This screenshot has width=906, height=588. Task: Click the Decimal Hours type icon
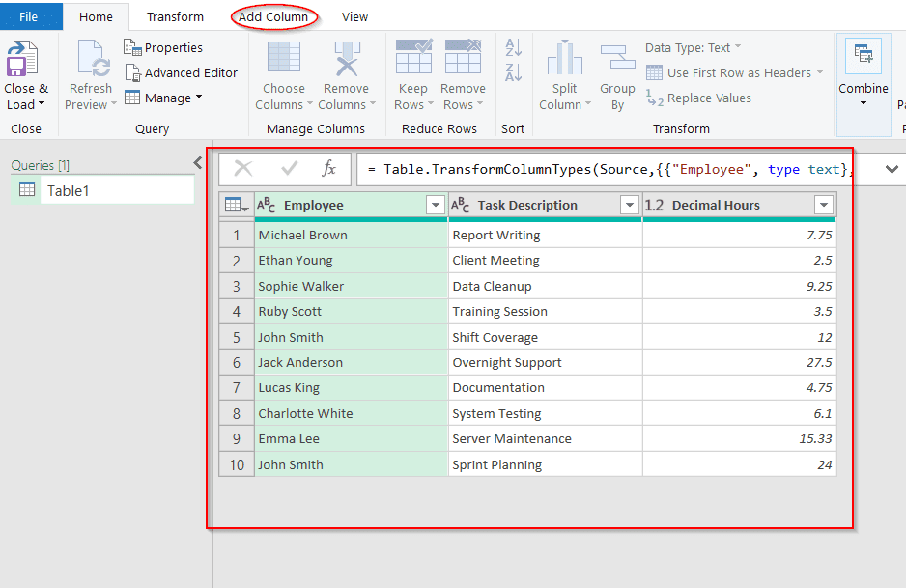pyautogui.click(x=654, y=205)
